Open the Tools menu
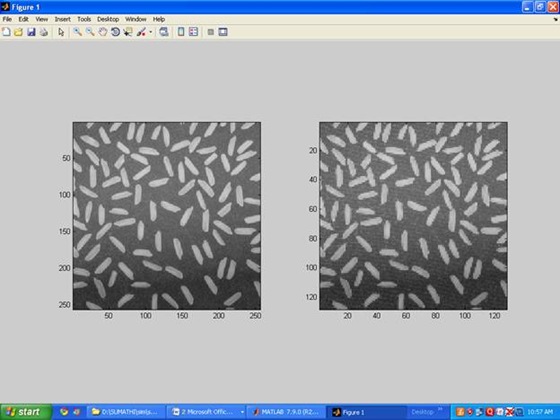The width and height of the screenshot is (560, 420). [x=84, y=19]
